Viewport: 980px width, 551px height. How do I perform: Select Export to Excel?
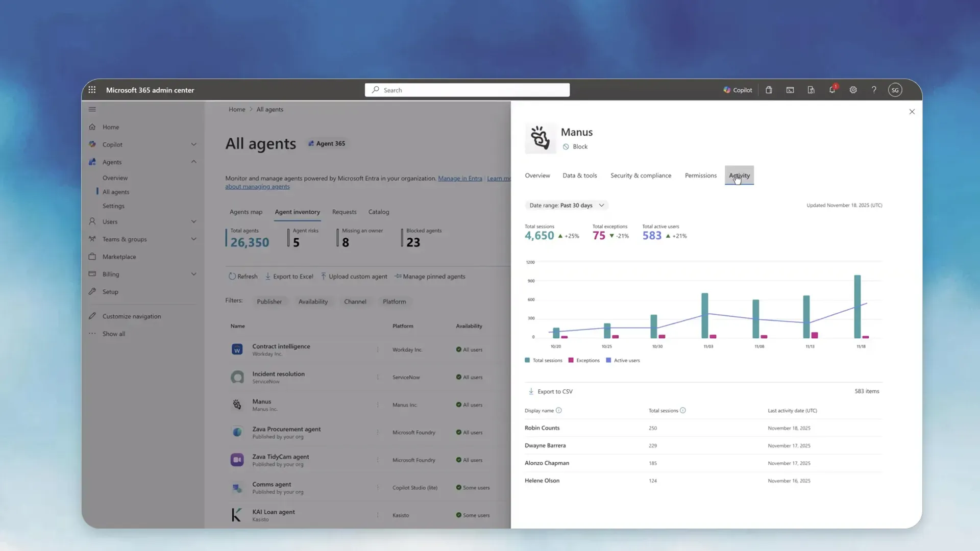click(x=289, y=276)
